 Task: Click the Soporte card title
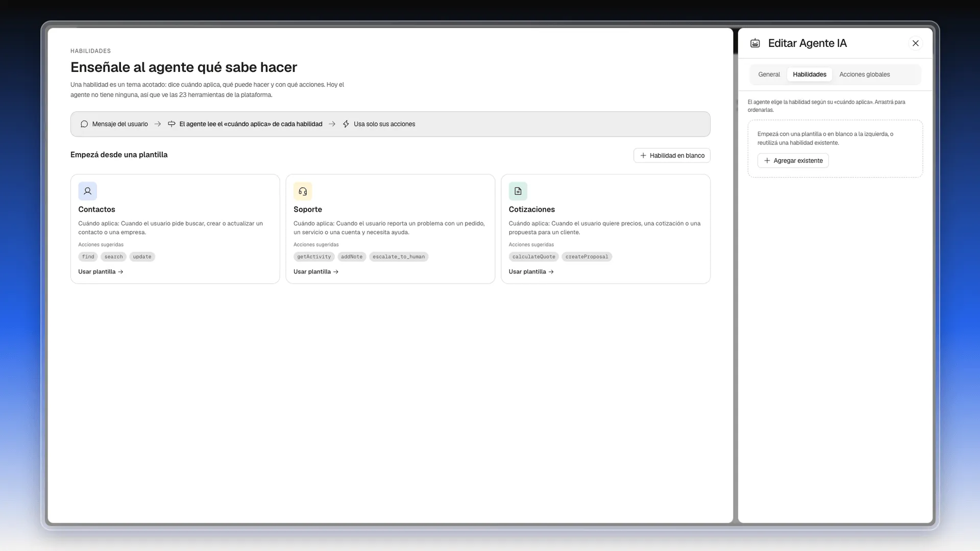point(308,210)
